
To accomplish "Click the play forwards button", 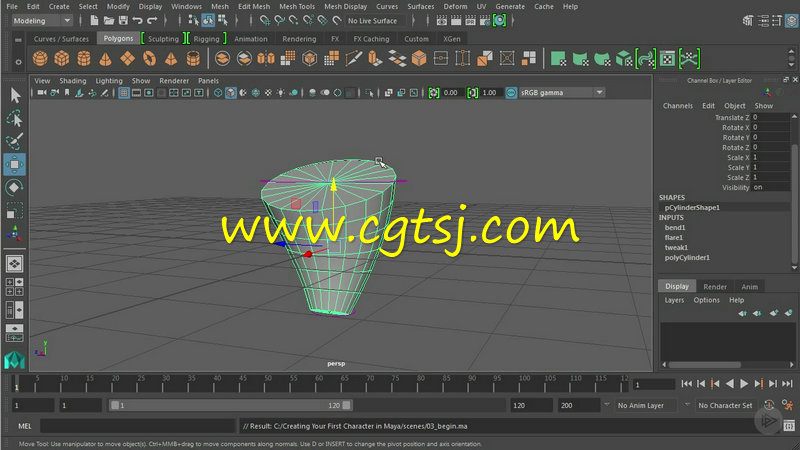I will pos(744,384).
